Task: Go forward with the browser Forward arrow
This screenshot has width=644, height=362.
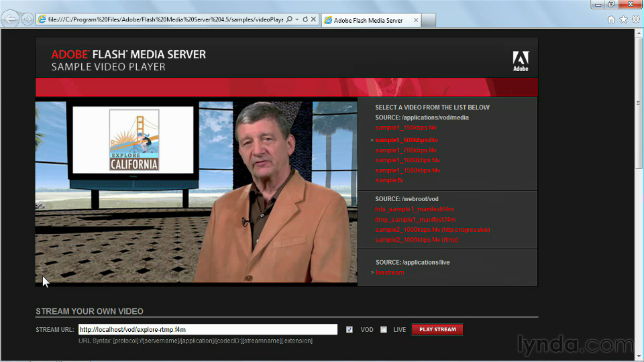Action: [27, 19]
